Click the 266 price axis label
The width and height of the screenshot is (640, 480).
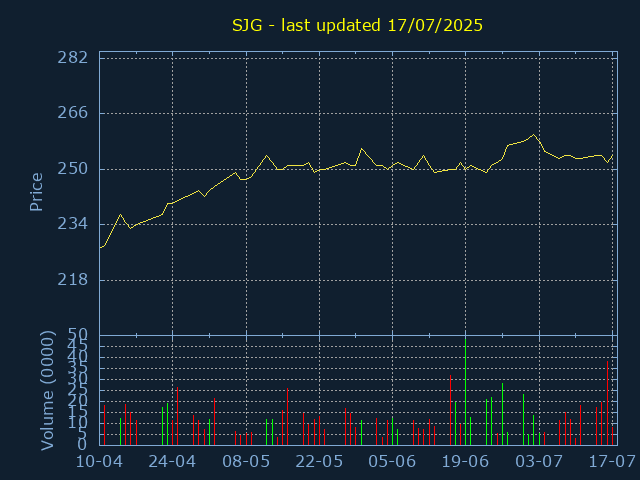coord(73,113)
